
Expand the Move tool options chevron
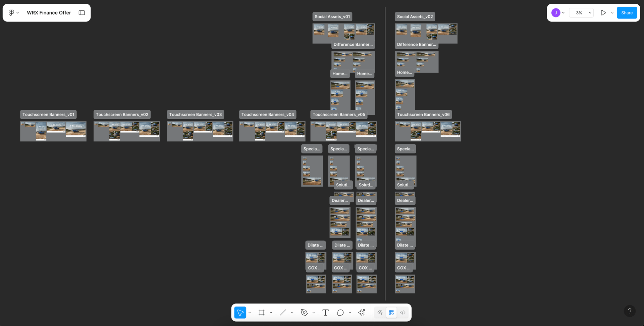pos(250,313)
